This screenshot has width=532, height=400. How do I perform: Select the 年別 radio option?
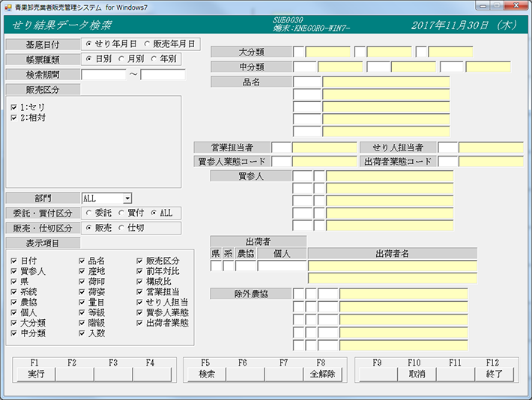point(154,59)
